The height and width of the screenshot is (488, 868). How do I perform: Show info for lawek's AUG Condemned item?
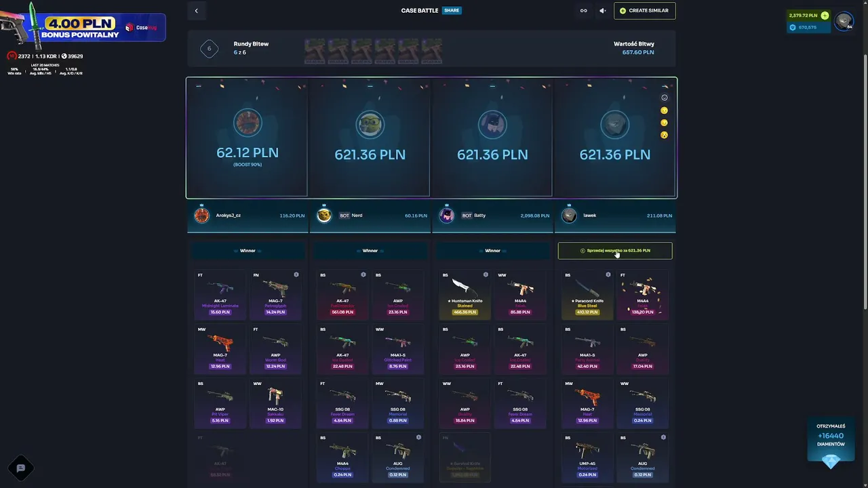pyautogui.click(x=663, y=438)
